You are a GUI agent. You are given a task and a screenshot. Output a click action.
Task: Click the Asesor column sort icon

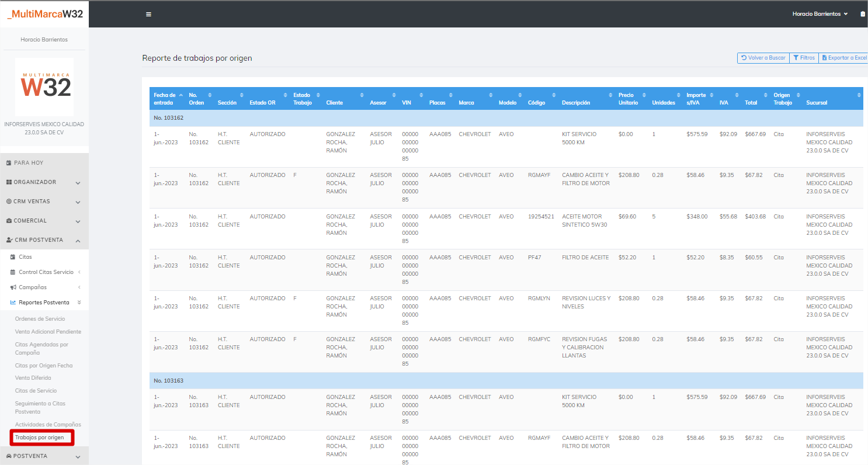click(394, 95)
